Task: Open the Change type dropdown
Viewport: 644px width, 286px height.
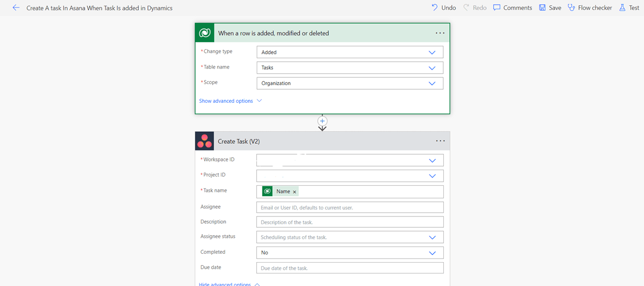Action: (x=431, y=52)
